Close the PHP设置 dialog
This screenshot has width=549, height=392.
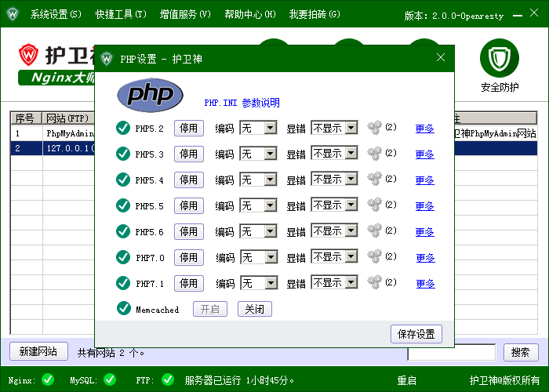[x=441, y=58]
